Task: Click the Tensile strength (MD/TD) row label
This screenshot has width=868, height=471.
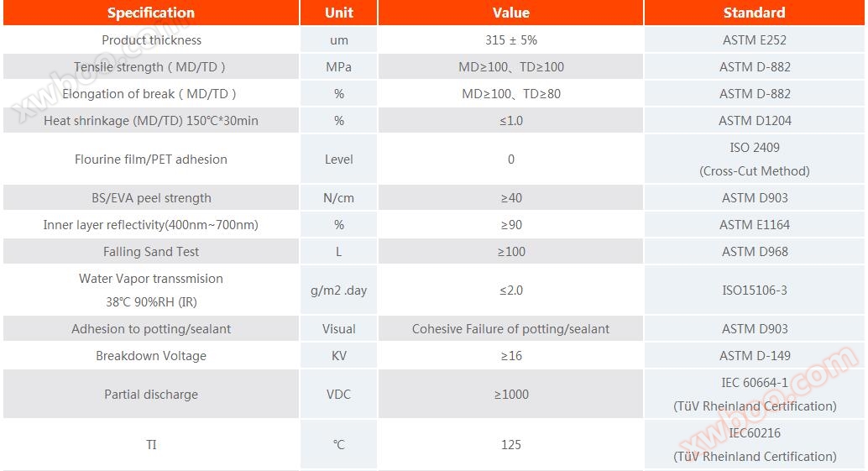Action: [x=151, y=66]
